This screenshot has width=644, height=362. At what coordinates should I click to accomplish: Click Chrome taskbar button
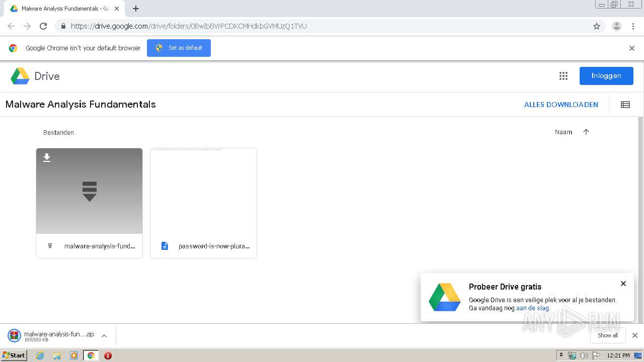click(91, 355)
